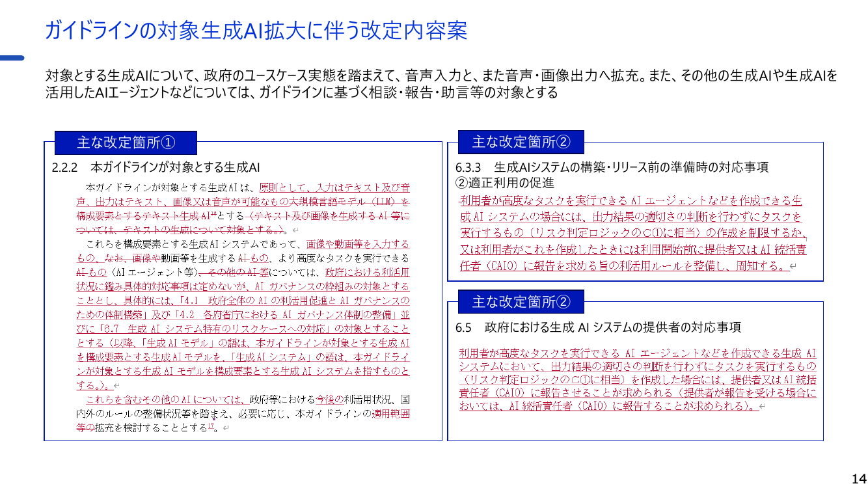
Task: Click heading "6.5 政府における生成 AI システムの提供者の対応事項"
Action: (x=599, y=327)
